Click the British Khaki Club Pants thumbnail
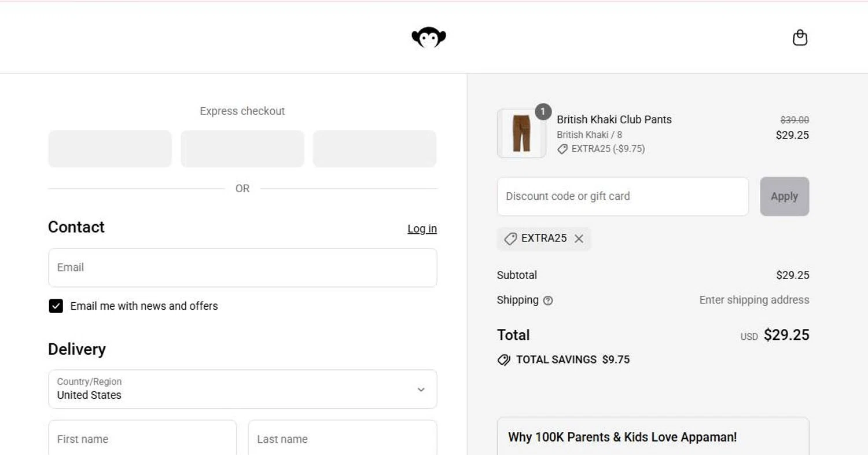The image size is (868, 455). [x=521, y=134]
